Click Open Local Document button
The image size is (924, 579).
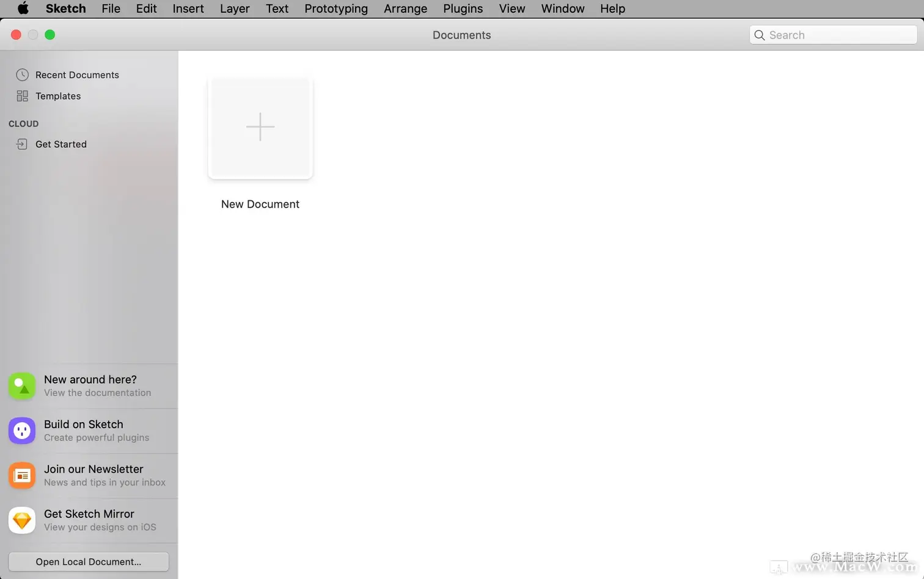[89, 562]
